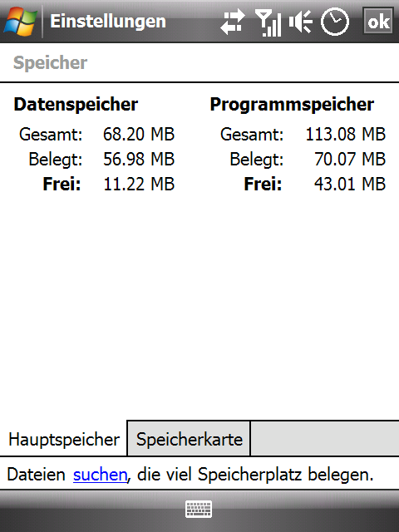Click the 68.20 MB Gesamt value
Image resolution: width=399 pixels, height=532 pixels.
[x=139, y=134]
